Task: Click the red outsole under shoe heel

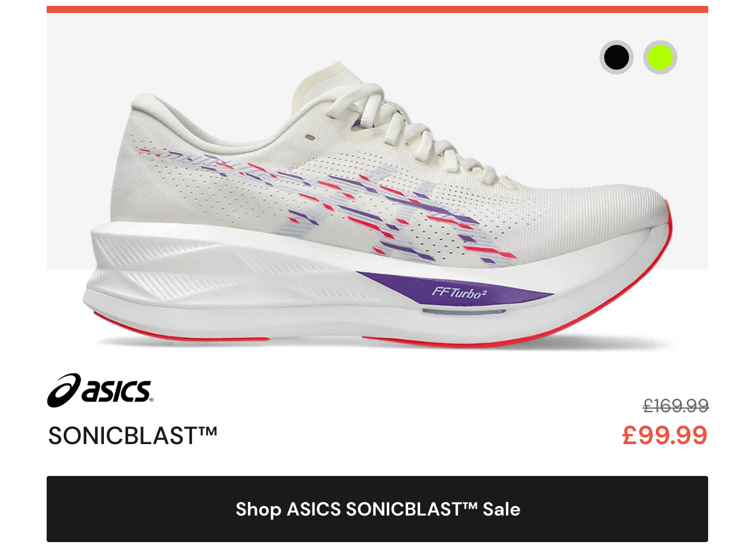Action: (177, 332)
